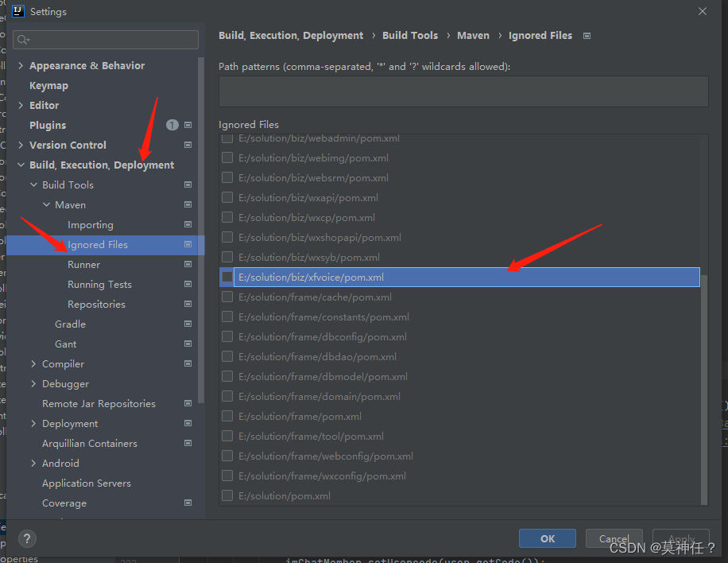Select the E:/solution/frame/constants/pom.xml row
Screen dimensions: 728x563
[x=459, y=317]
